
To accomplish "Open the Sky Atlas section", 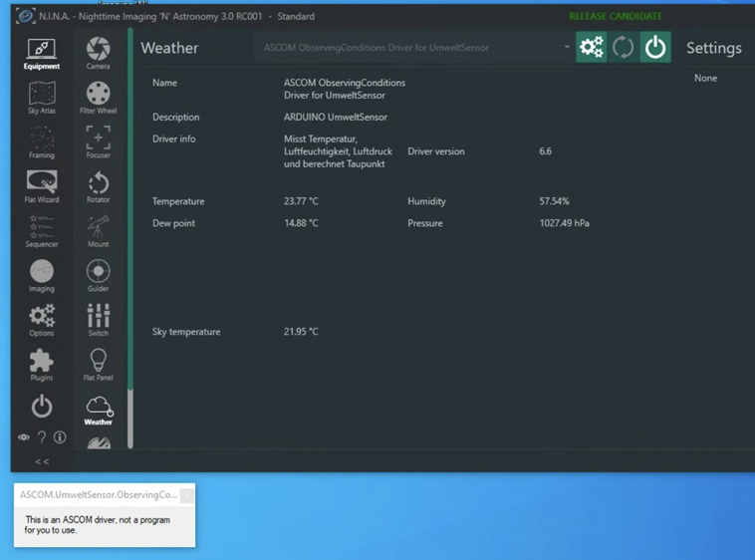I will (42, 98).
